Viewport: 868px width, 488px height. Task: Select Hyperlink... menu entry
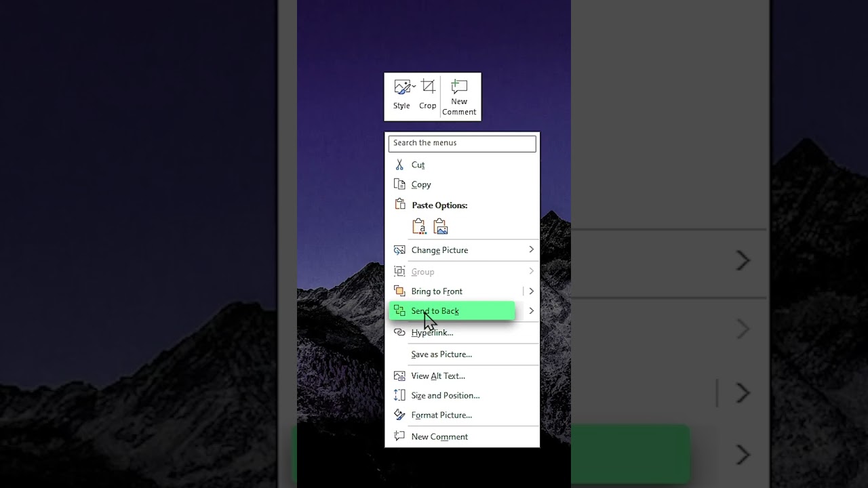(462, 333)
